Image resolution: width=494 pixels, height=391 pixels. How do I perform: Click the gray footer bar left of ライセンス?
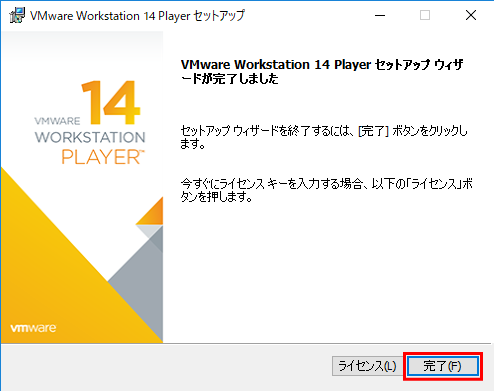pos(166,367)
